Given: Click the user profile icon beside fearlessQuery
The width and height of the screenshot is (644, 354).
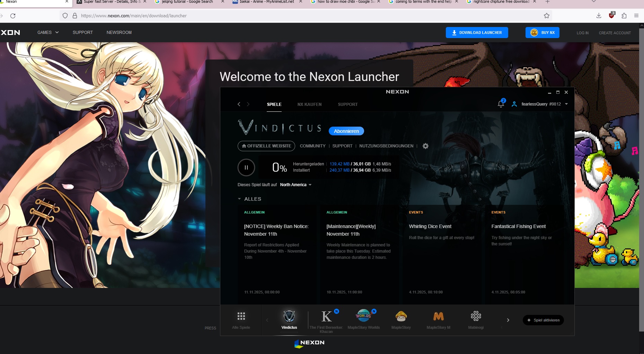Looking at the screenshot, I should (x=514, y=104).
